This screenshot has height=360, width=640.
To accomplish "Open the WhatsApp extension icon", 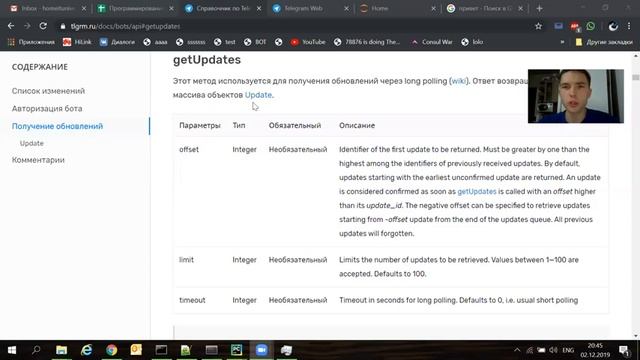I will [591, 26].
